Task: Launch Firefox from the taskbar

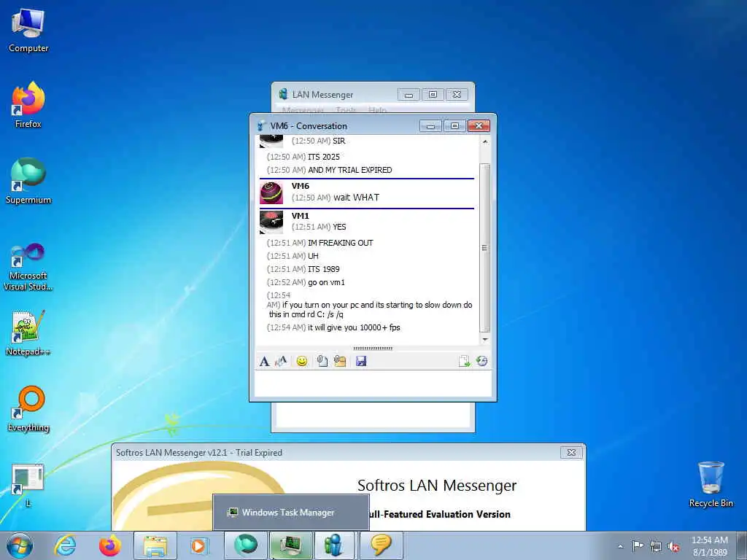Action: coord(110,545)
